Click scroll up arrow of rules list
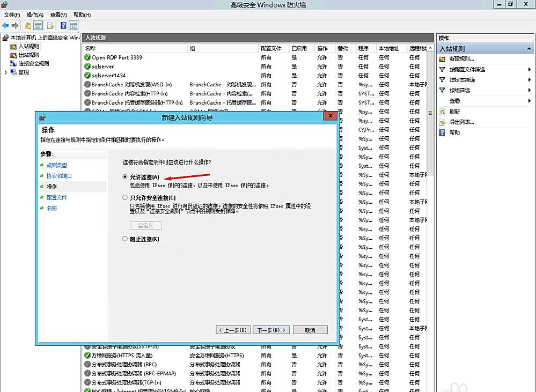The image size is (536, 392). pyautogui.click(x=430, y=48)
